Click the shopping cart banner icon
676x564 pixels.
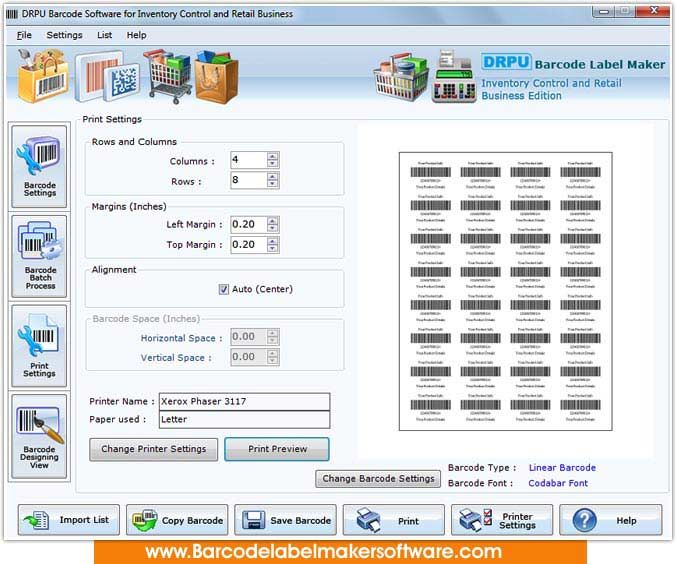(167, 76)
